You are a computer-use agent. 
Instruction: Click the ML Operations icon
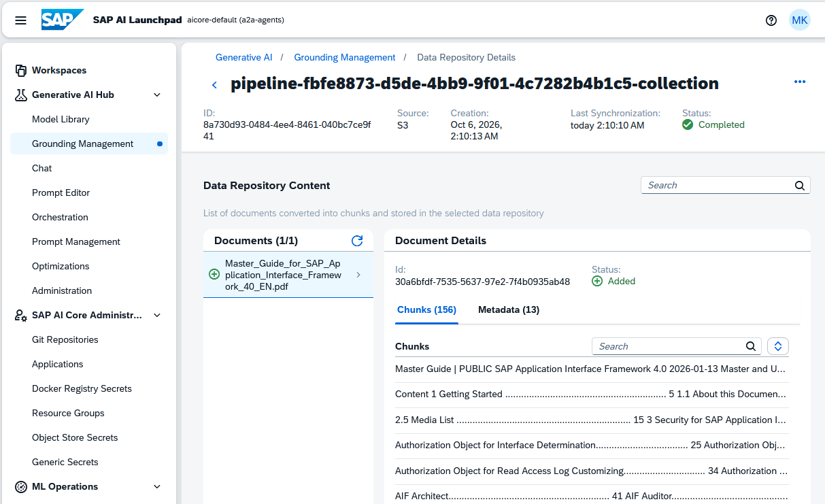tap(20, 486)
